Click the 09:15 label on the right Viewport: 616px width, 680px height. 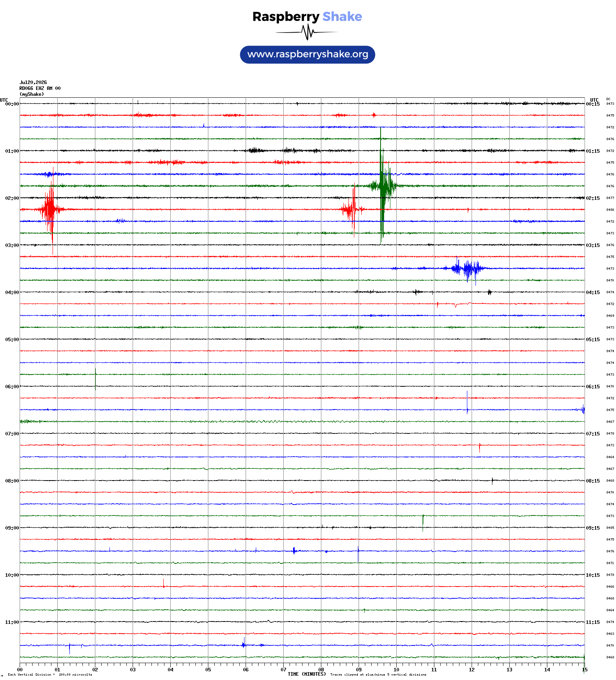[x=593, y=528]
